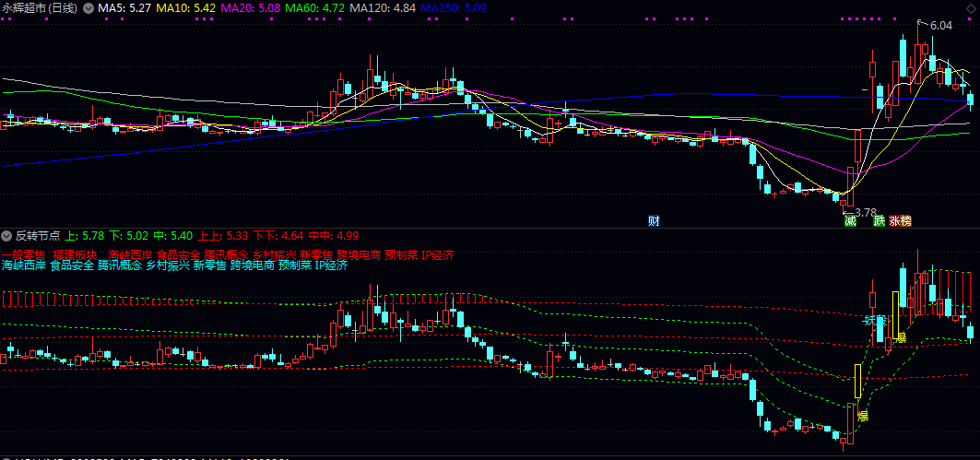Viewport: 980px width, 460px height.
Task: Click the yellow 爆 signal in indicator panel
Action: click(x=863, y=416)
